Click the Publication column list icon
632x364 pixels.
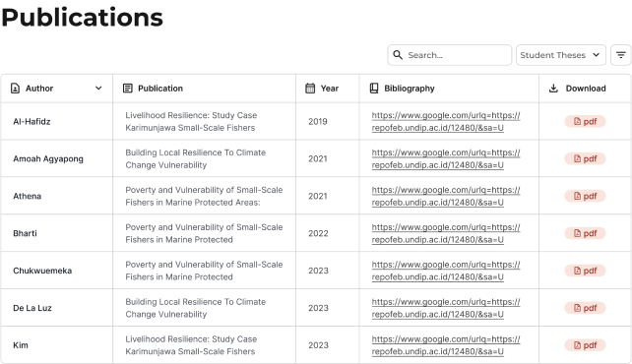[127, 89]
